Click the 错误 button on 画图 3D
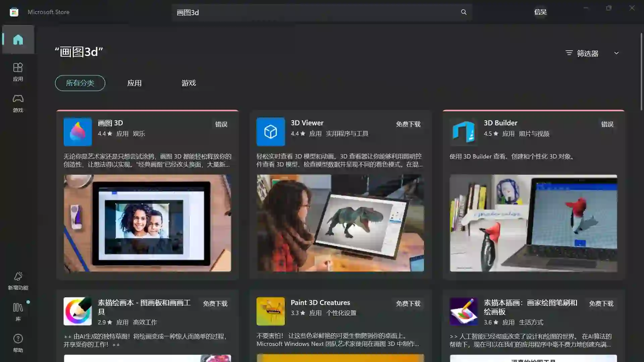This screenshot has width=644, height=362. (x=221, y=124)
